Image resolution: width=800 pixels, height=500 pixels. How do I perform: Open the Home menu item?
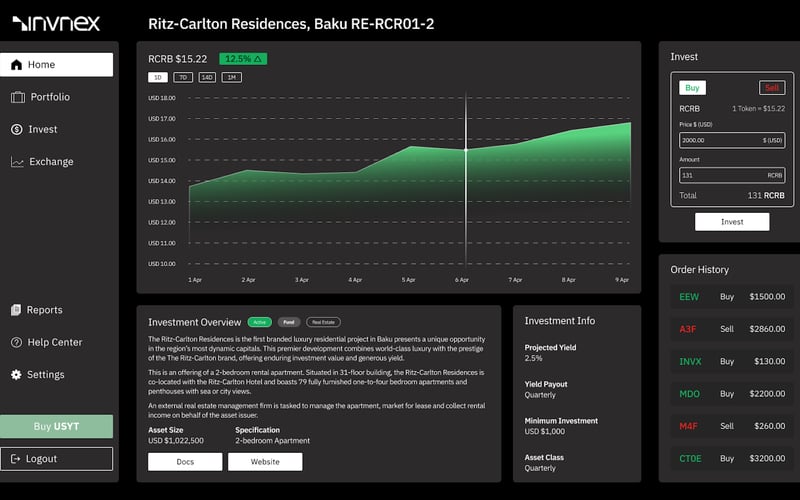[x=57, y=65]
